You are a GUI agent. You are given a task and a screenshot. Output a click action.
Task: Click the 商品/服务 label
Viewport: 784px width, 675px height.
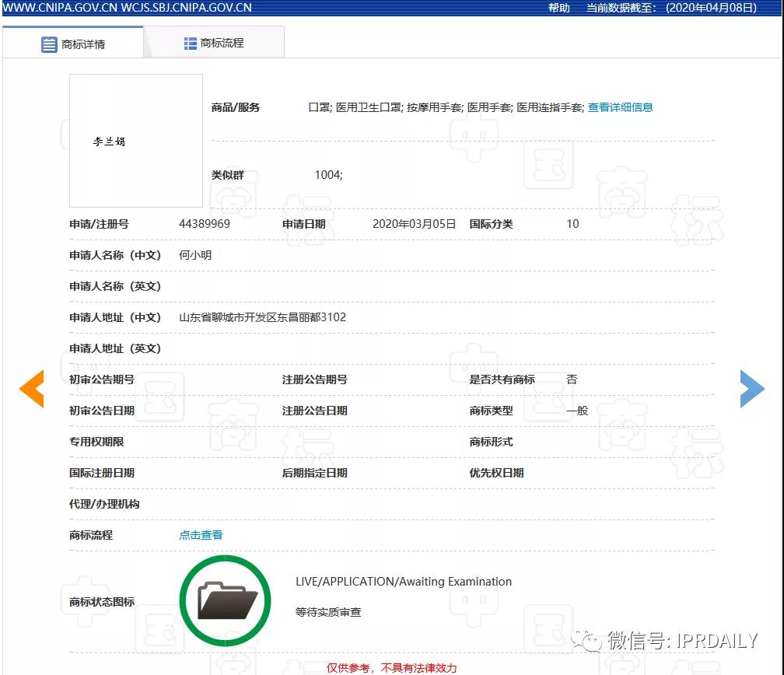[x=236, y=107]
